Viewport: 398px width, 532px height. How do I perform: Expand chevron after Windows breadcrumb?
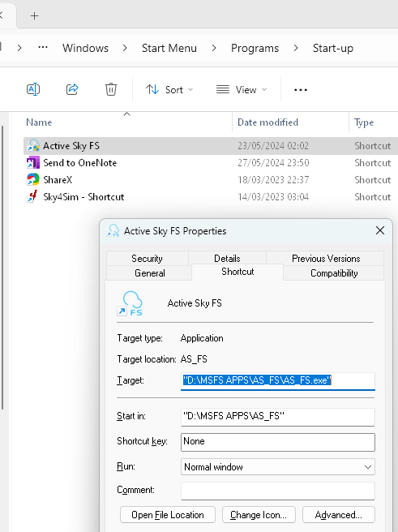pos(125,48)
